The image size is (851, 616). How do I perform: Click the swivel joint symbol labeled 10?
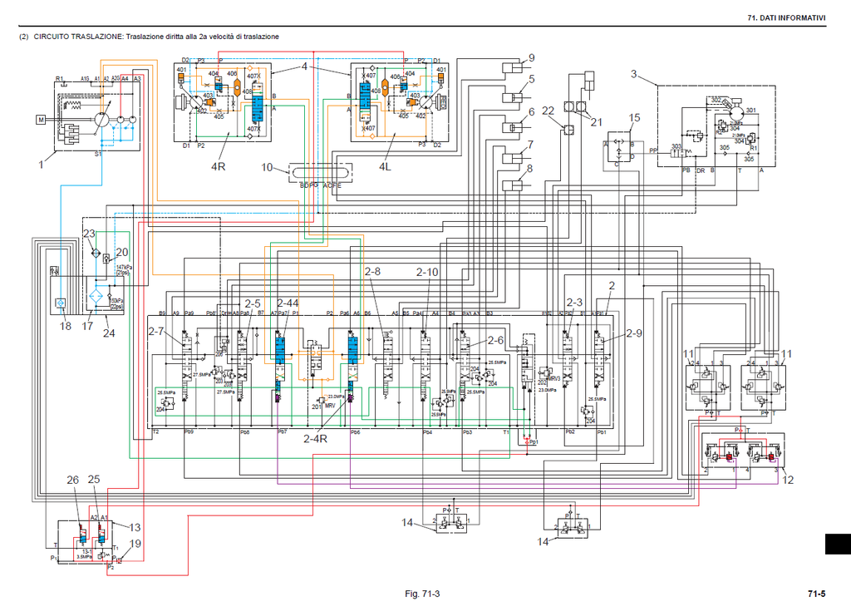coord(320,173)
